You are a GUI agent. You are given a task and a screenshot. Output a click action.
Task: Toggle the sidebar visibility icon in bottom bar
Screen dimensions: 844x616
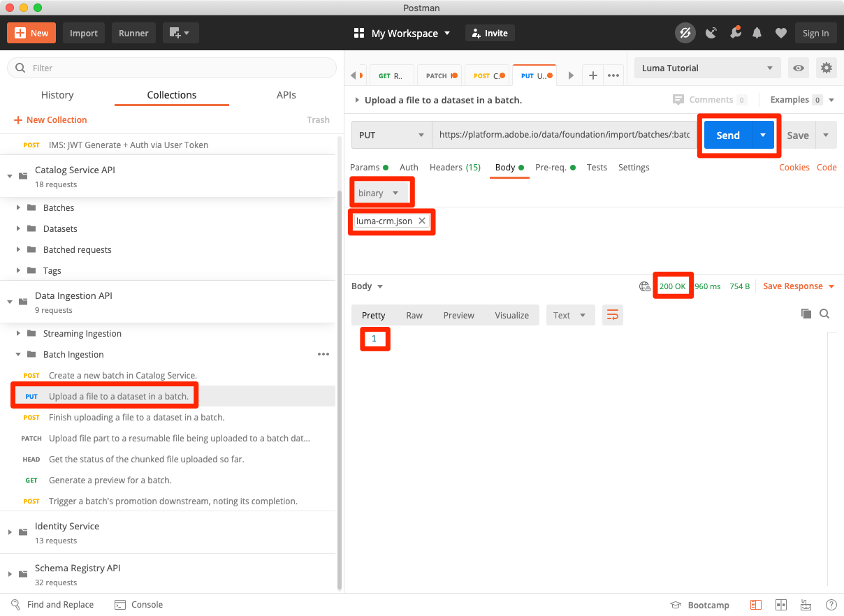pos(755,605)
